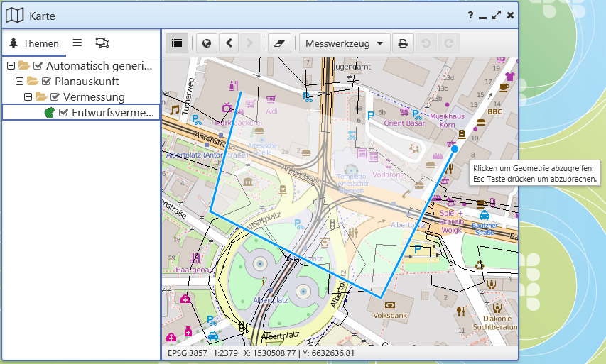Image resolution: width=606 pixels, height=364 pixels.
Task: Click the blue measurement endpoint on map
Action: [x=455, y=148]
